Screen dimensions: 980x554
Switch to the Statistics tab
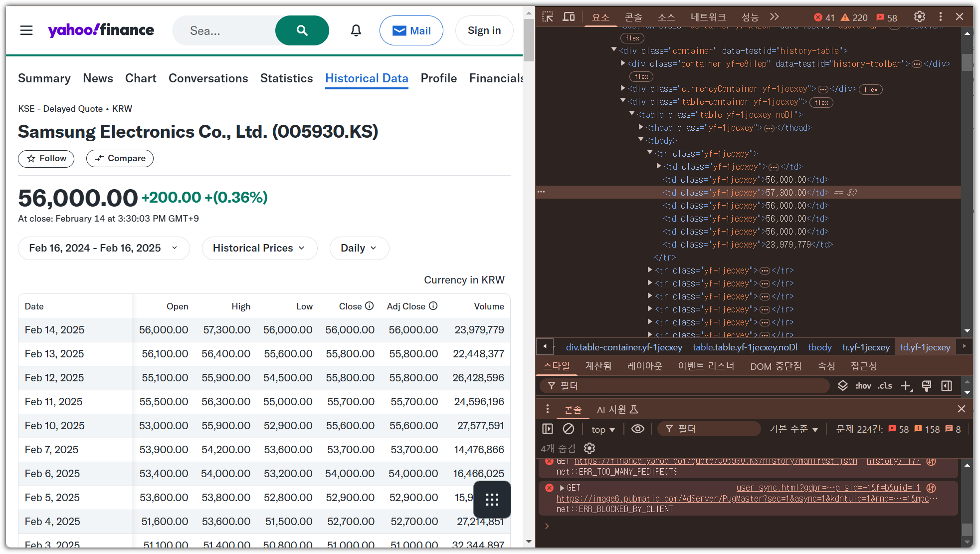point(286,78)
